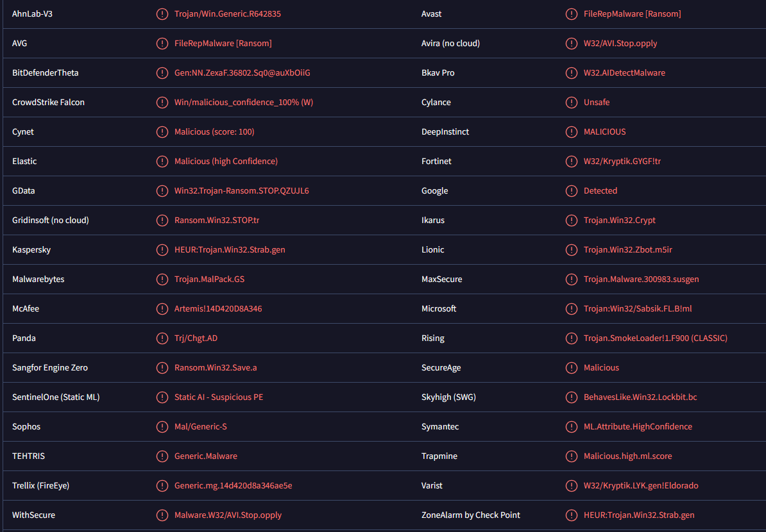Click the warning icon for ZoneAlarm by Check Point
The image size is (766, 532).
[572, 515]
